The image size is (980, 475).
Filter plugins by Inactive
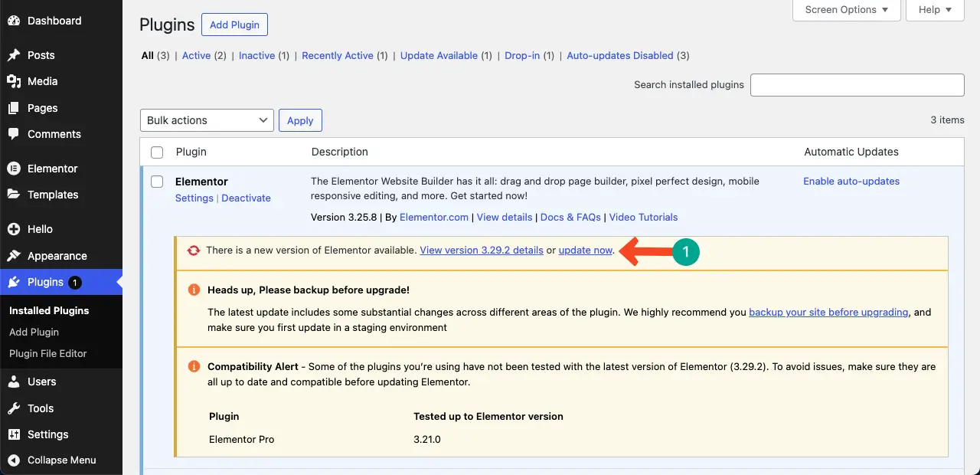(x=256, y=56)
